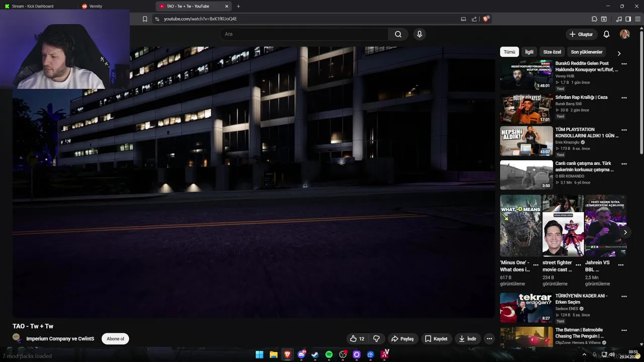The image size is (644, 362).
Task: Click the YouTube search magnifier button
Action: coord(398,34)
